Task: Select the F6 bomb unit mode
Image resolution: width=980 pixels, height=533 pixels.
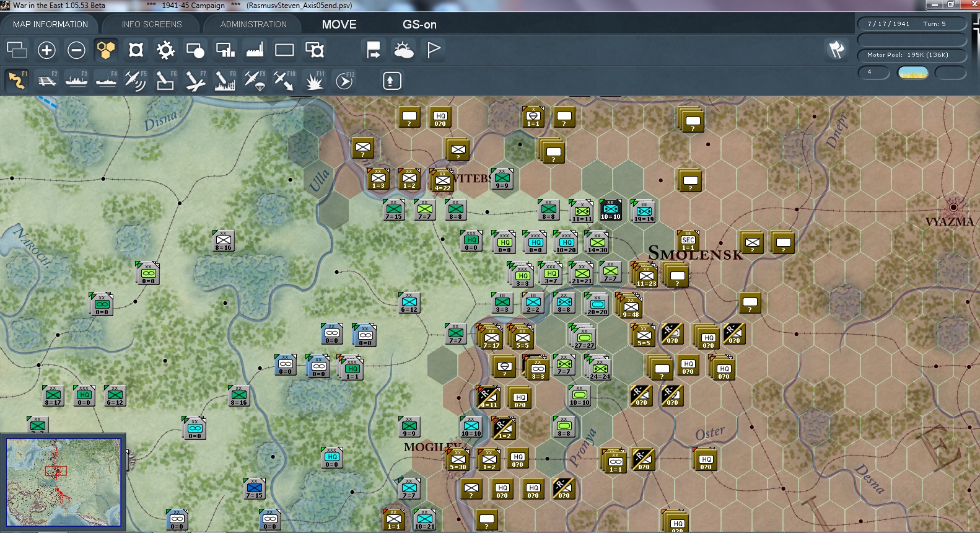Action: pos(165,81)
